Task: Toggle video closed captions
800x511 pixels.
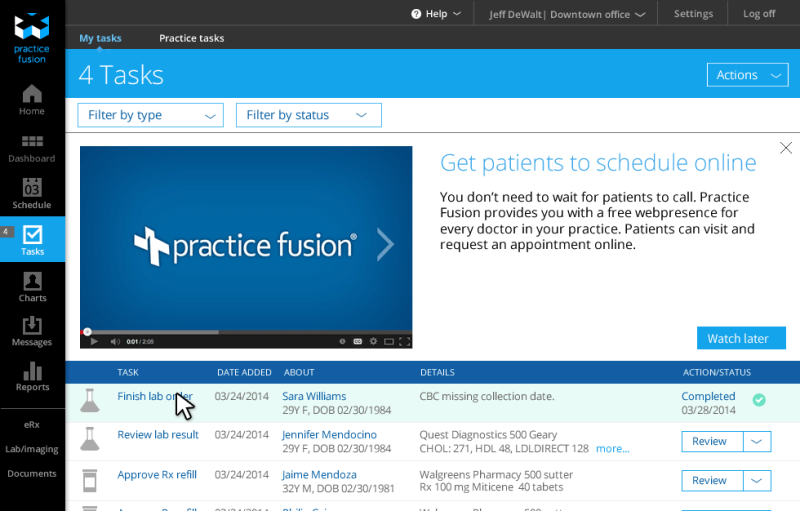Action: click(358, 341)
